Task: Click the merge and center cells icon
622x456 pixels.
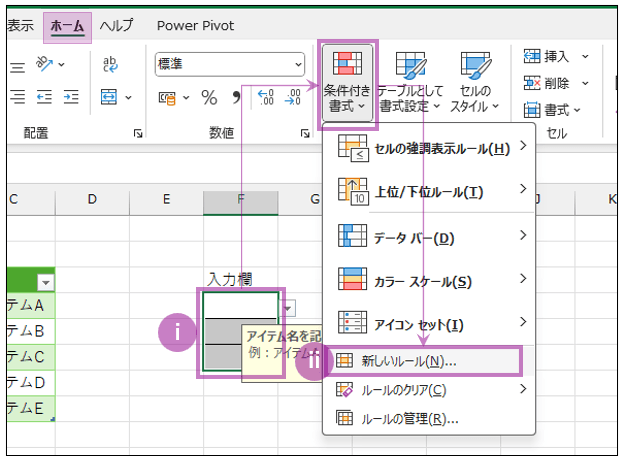Action: tap(111, 97)
